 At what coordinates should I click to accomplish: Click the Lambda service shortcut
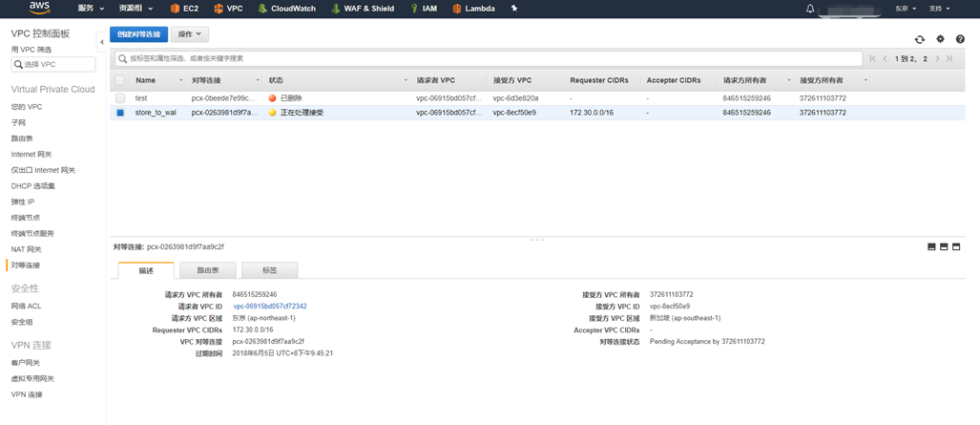[473, 9]
